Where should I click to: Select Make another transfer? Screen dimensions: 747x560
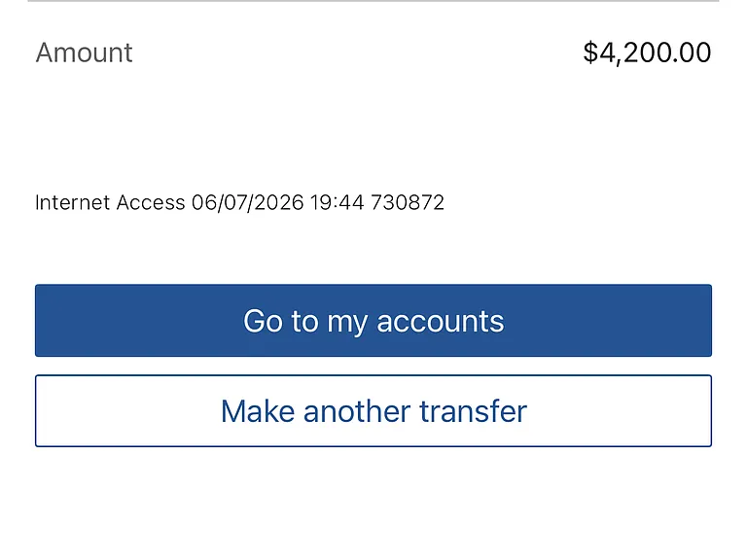click(x=373, y=411)
